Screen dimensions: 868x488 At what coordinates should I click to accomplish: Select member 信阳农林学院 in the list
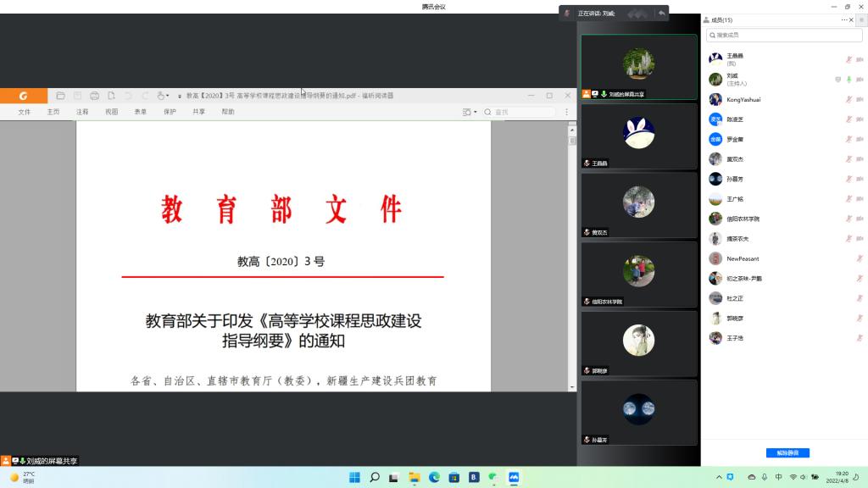click(x=743, y=219)
